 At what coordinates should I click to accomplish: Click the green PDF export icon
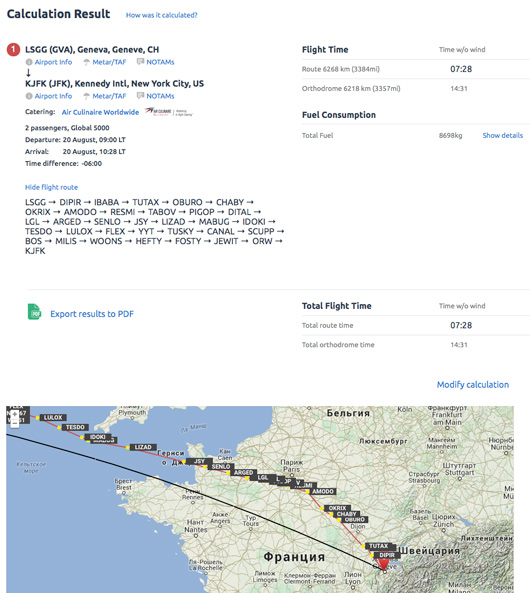tap(34, 312)
